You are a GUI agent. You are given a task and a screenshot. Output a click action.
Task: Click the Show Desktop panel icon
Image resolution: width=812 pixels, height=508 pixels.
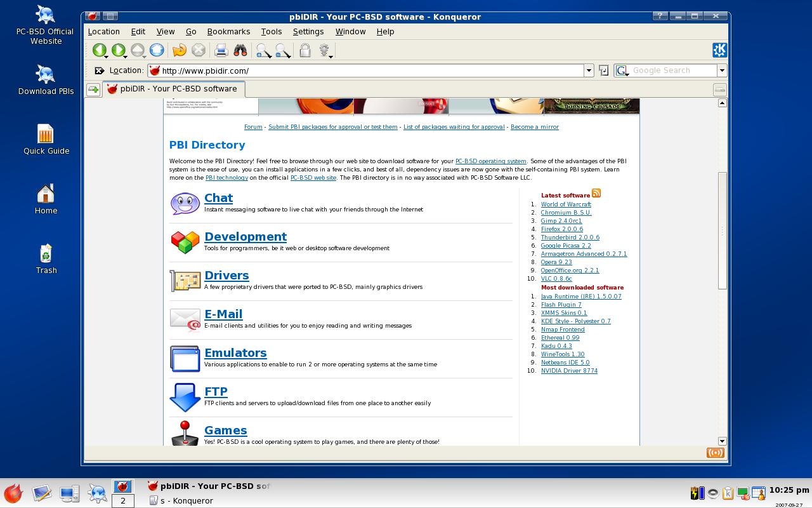[42, 493]
